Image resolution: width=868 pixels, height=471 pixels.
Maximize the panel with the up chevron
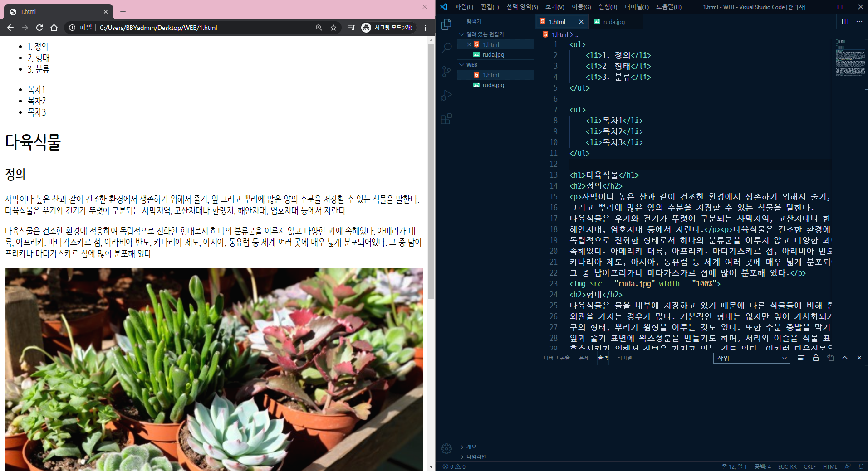click(845, 358)
